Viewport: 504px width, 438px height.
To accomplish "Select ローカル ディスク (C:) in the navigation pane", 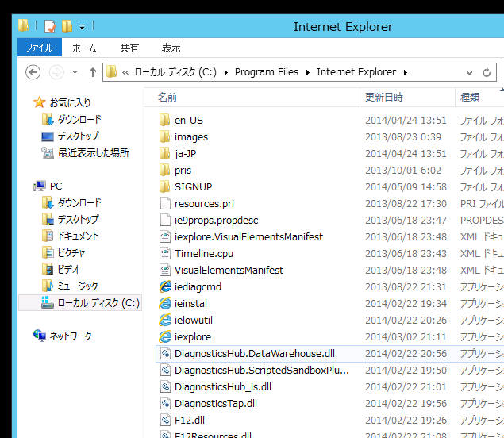I will tap(98, 303).
